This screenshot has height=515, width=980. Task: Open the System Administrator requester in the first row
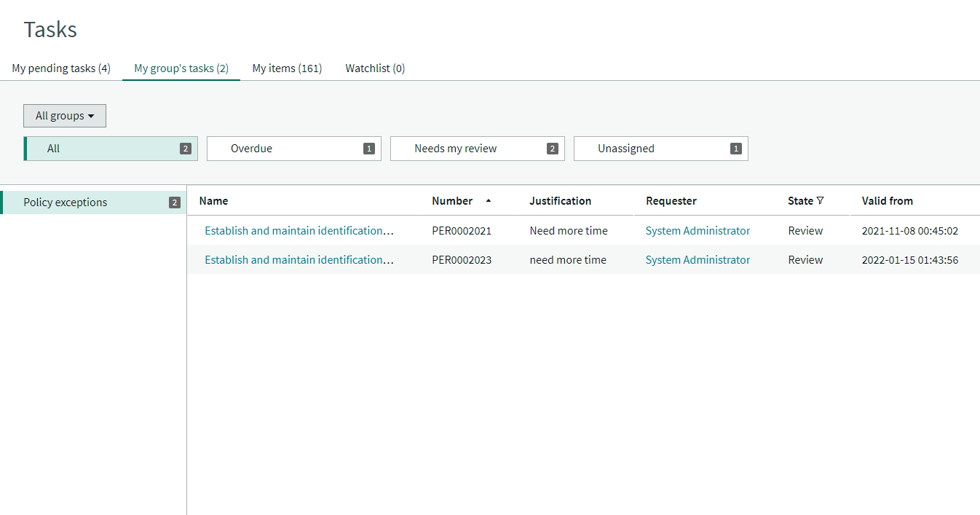(697, 230)
